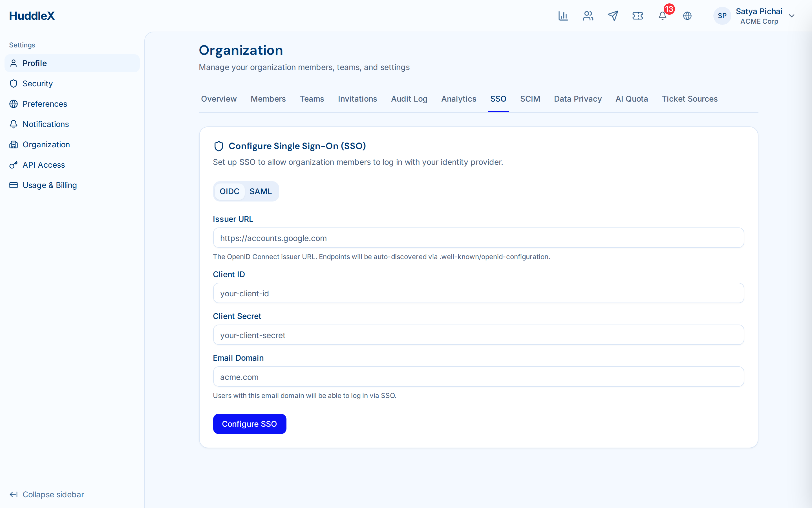Click the Issuer URL field label
This screenshot has width=812, height=508.
pos(233,219)
